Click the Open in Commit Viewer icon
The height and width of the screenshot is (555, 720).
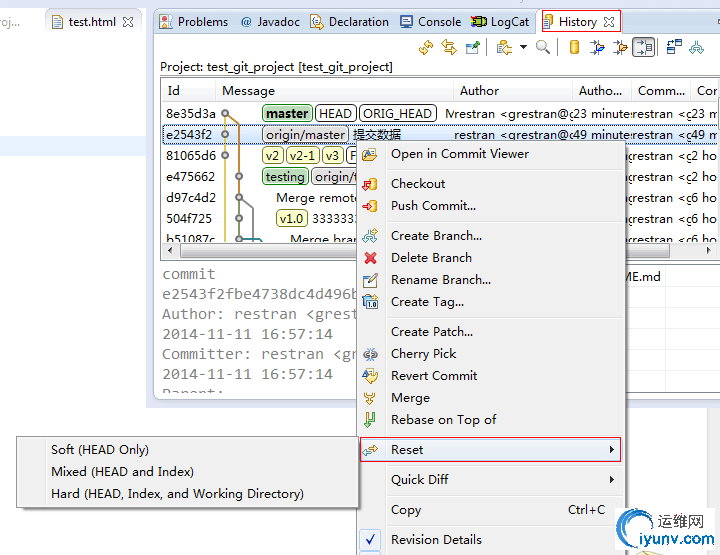[x=370, y=154]
